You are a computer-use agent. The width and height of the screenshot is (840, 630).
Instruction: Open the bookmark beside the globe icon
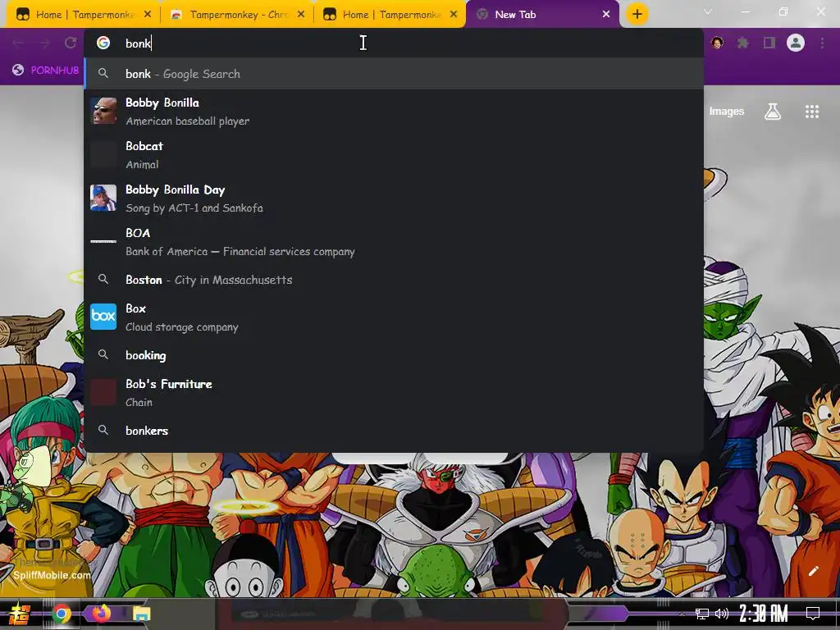point(46,71)
